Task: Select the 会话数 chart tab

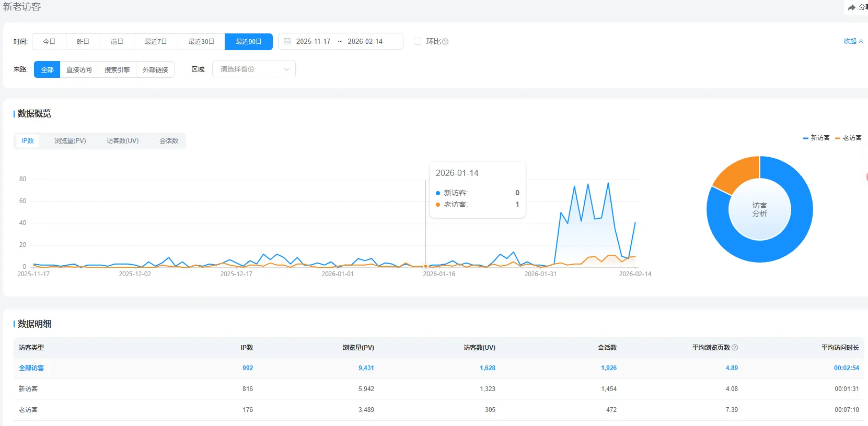Action: 169,141
